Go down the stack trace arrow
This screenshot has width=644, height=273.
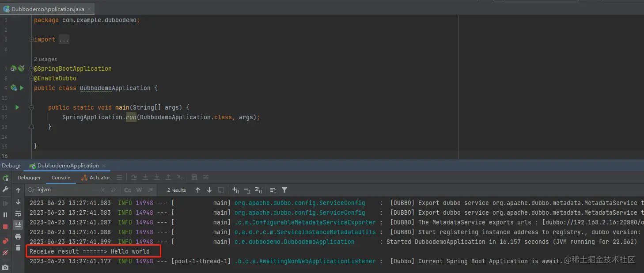point(18,202)
